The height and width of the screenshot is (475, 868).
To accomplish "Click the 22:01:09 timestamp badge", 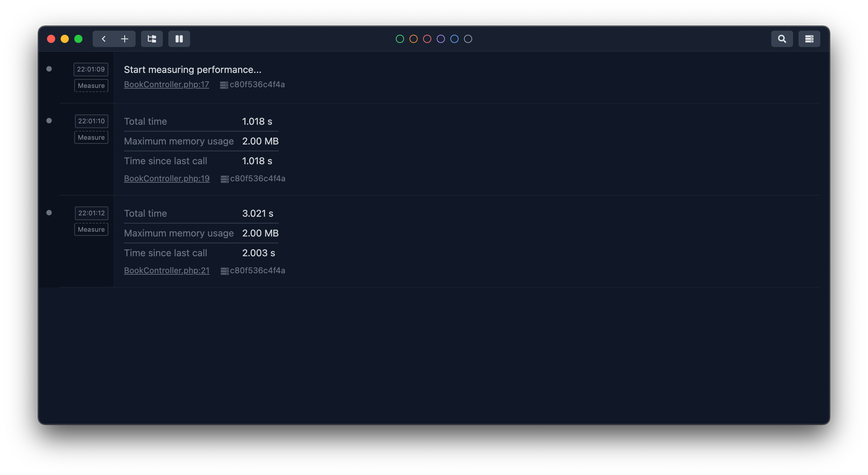I will [91, 69].
